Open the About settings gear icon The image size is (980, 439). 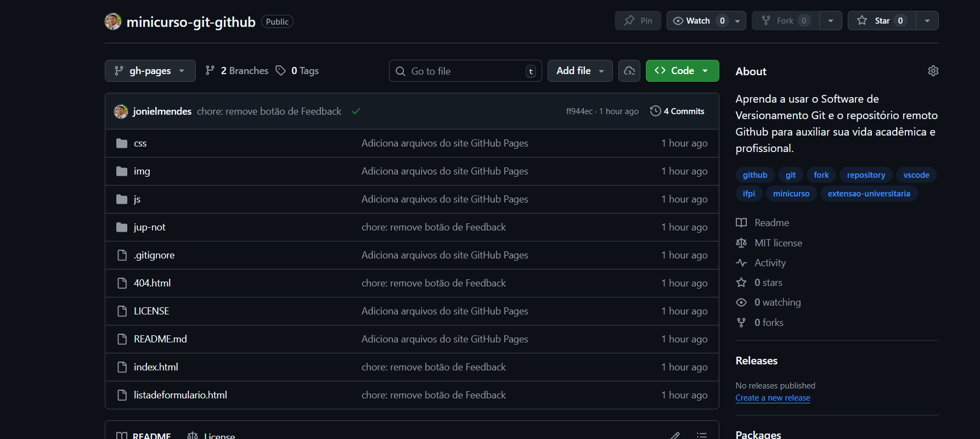(x=933, y=71)
